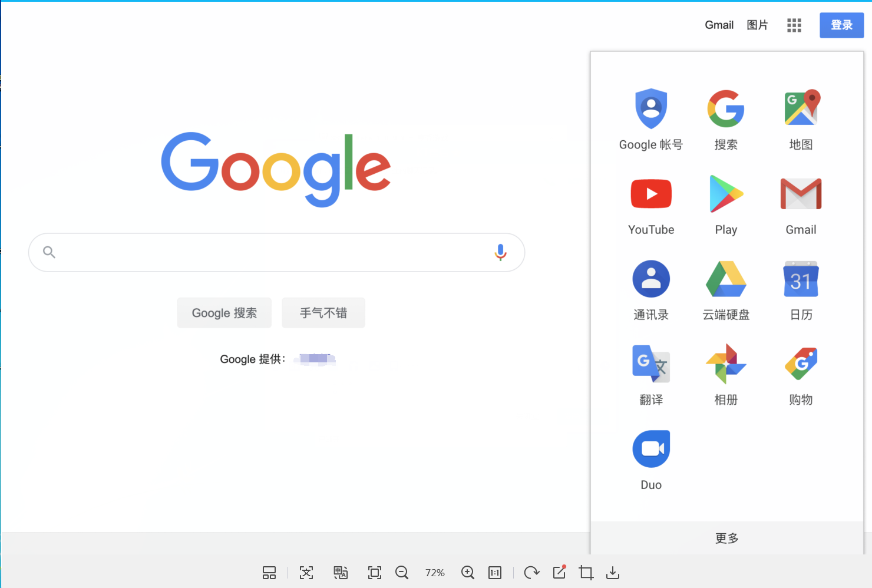This screenshot has height=588, width=872.
Task: Open 日历 (Calendar) app icon
Action: 801,290
